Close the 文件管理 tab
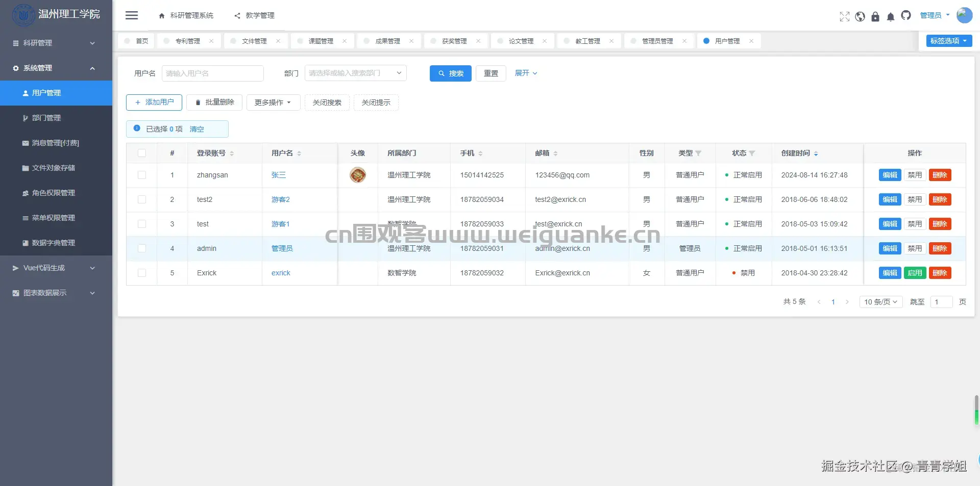The width and height of the screenshot is (980, 486). point(278,41)
